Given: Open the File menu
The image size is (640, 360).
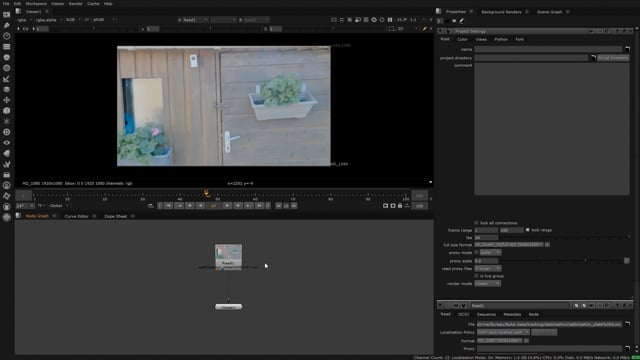Looking at the screenshot, I should click(6, 4).
